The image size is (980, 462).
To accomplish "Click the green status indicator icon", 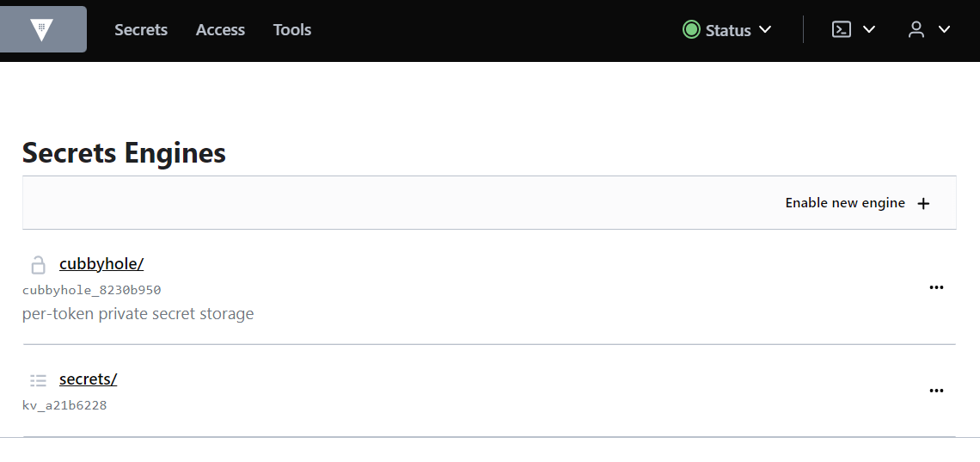I will pos(691,30).
